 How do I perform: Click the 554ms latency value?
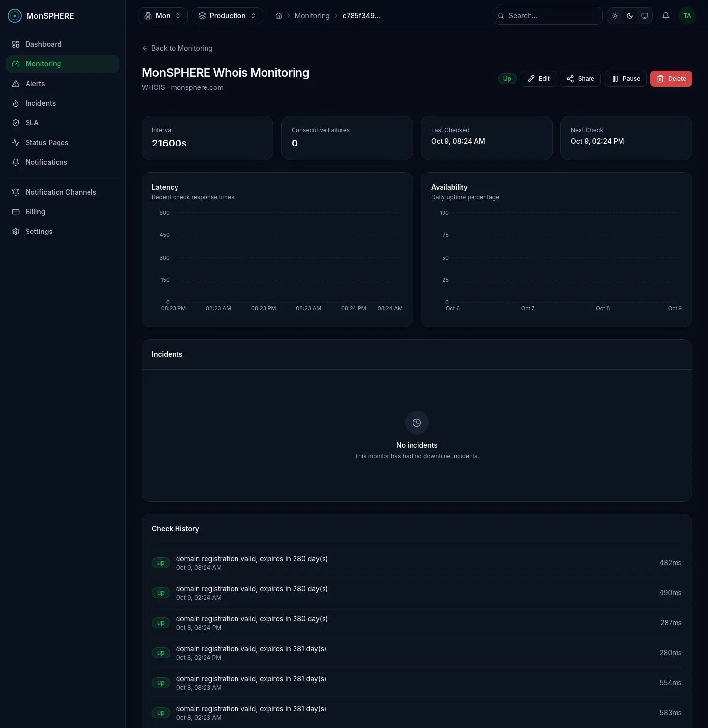671,683
